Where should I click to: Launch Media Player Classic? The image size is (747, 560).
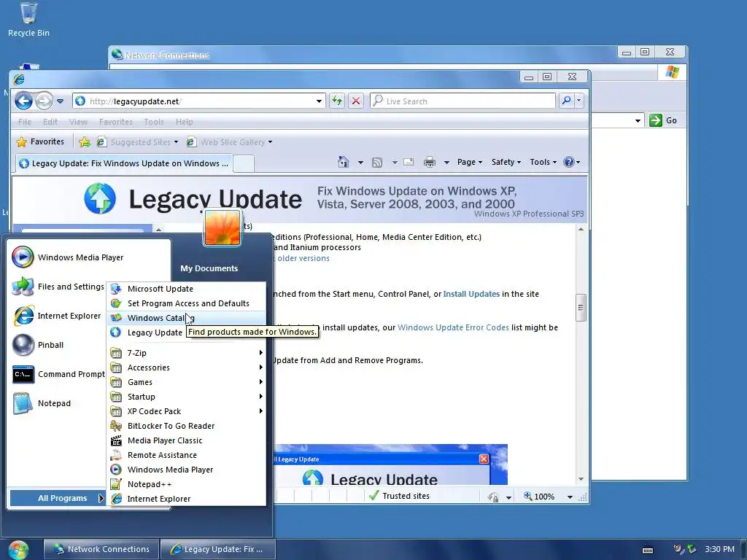pos(186,440)
